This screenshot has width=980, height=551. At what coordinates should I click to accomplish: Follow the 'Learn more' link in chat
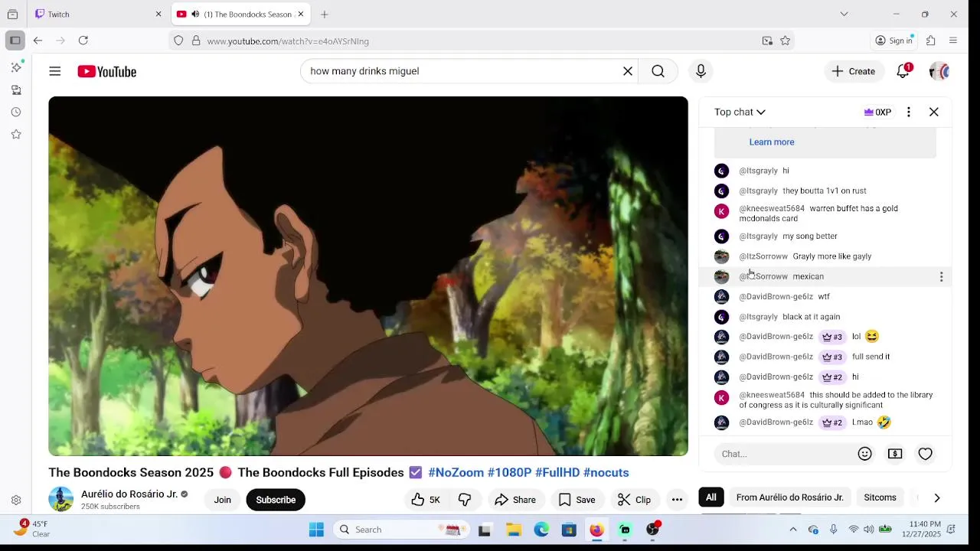point(771,142)
